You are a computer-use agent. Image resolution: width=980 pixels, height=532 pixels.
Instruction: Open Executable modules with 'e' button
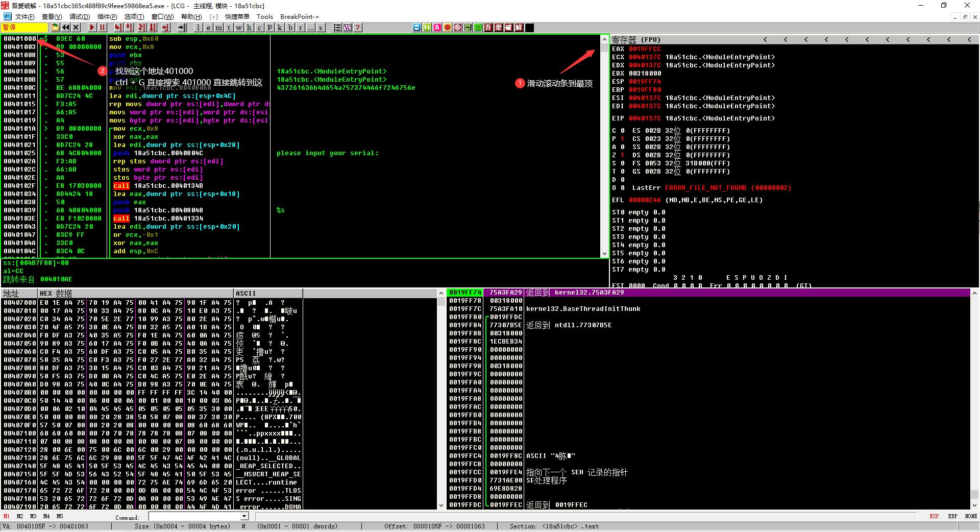click(x=209, y=28)
